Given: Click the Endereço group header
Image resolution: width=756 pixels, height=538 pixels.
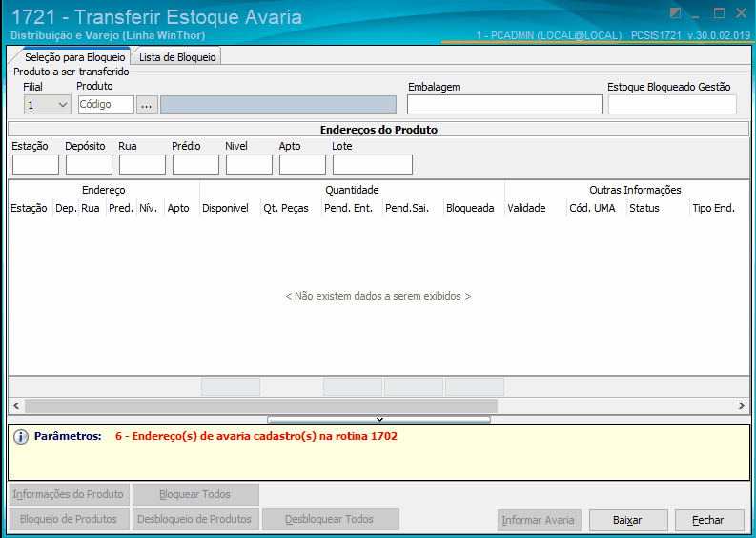Looking at the screenshot, I should [104, 190].
